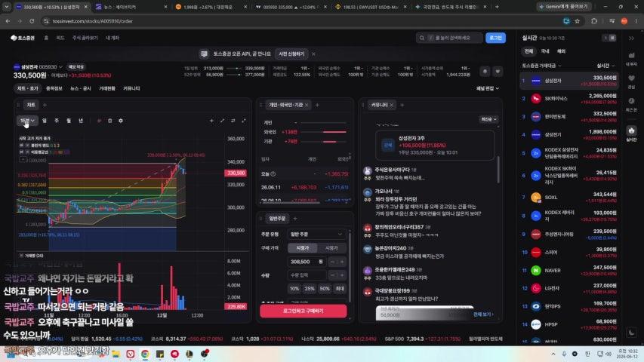The image size is (644, 362).
Task: Toggle moving average indicator visibility
Action: click(21, 152)
